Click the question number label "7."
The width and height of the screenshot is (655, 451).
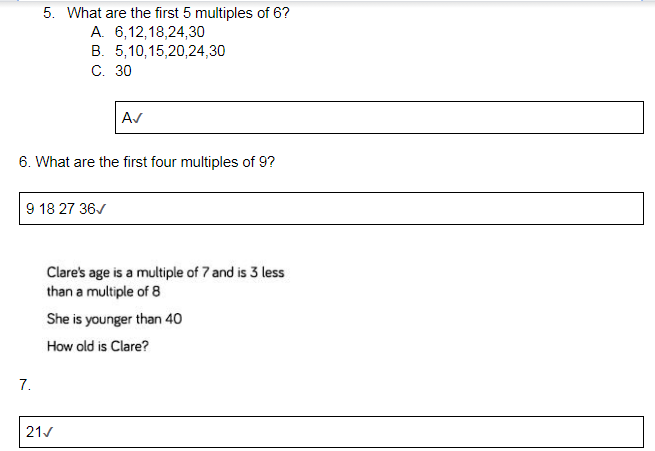click(x=25, y=382)
